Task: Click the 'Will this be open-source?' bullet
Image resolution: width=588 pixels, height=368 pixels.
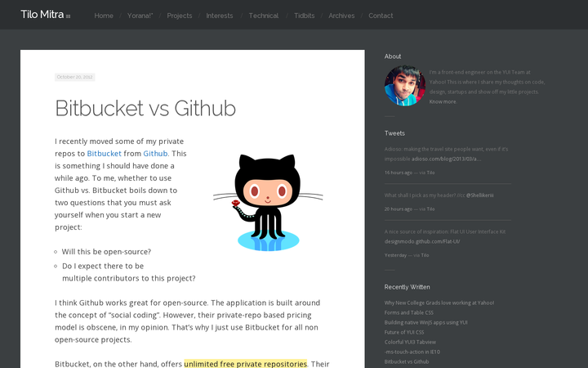Action: pyautogui.click(x=106, y=252)
